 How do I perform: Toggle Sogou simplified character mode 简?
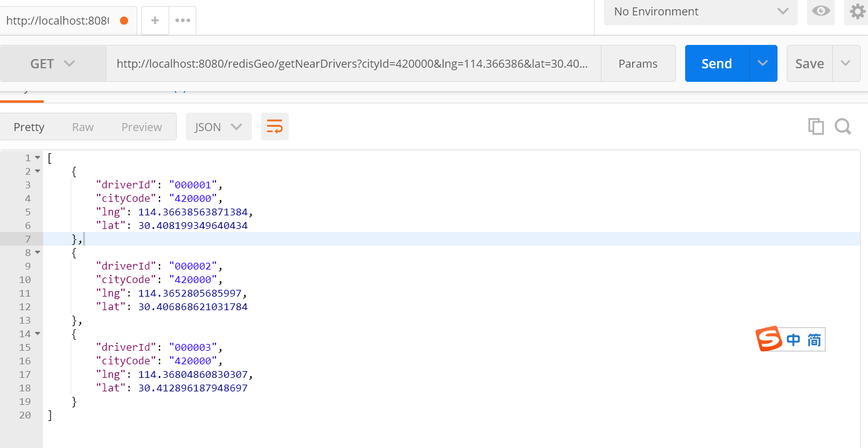(814, 340)
